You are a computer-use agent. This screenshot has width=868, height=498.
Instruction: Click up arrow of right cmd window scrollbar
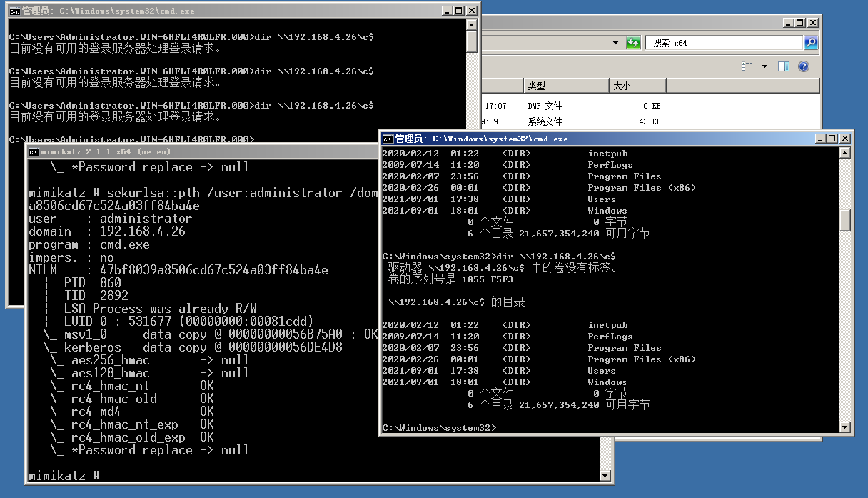(x=845, y=153)
